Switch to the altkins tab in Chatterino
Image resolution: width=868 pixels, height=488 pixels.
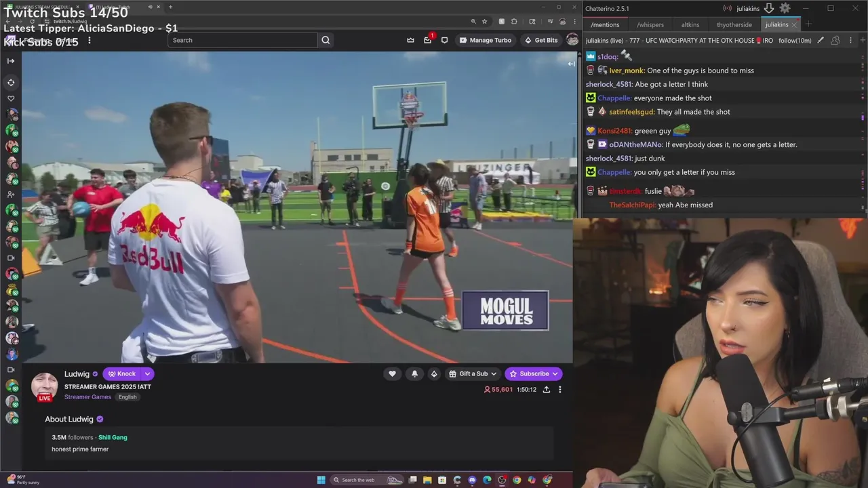click(x=690, y=24)
